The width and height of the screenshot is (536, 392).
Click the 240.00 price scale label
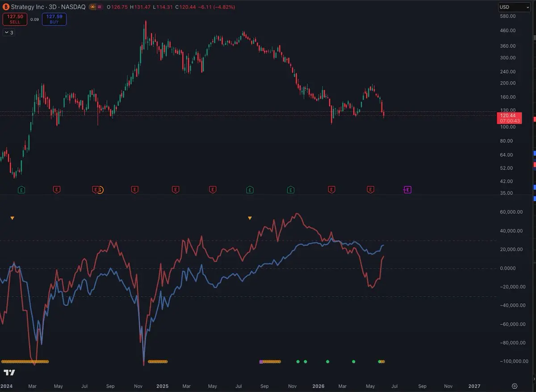(x=508, y=71)
